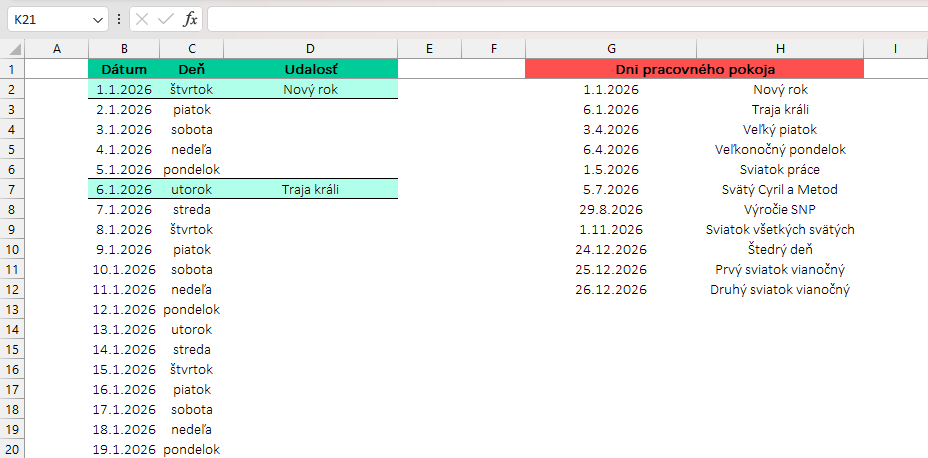Select row 1 header
Image resolution: width=928 pixels, height=458 pixels.
pyautogui.click(x=12, y=69)
